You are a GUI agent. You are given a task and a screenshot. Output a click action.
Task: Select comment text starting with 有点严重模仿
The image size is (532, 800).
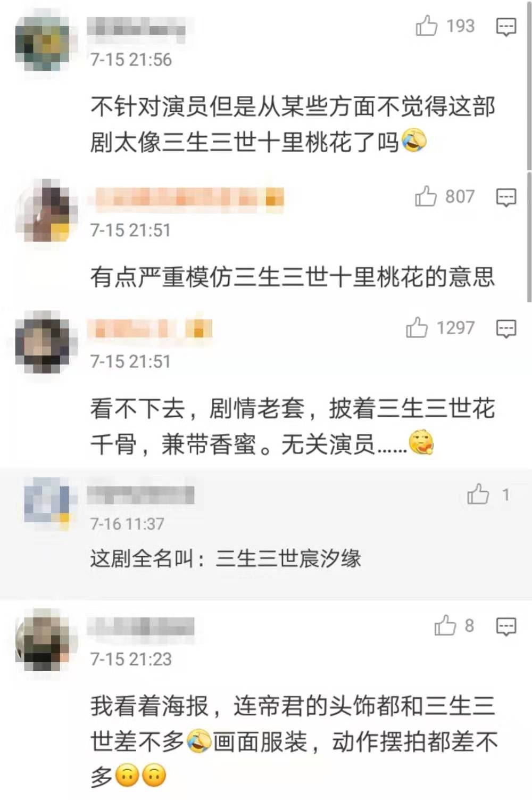pos(293,277)
